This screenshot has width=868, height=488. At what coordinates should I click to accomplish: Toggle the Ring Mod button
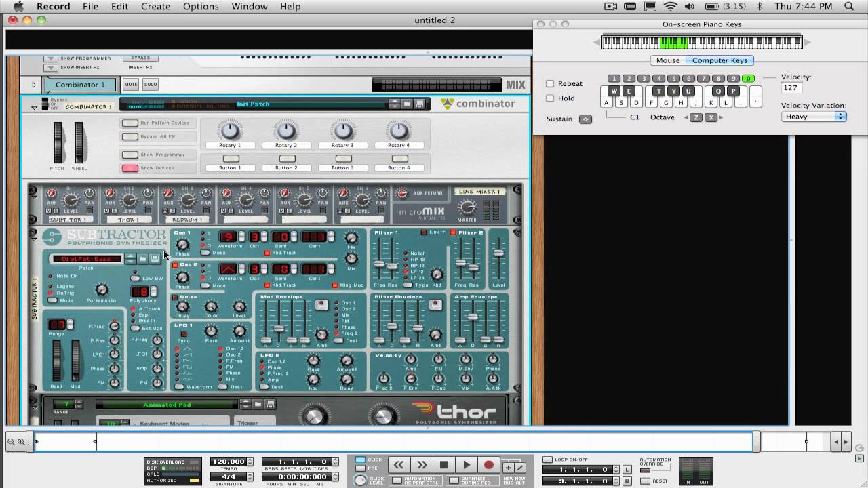click(x=336, y=285)
